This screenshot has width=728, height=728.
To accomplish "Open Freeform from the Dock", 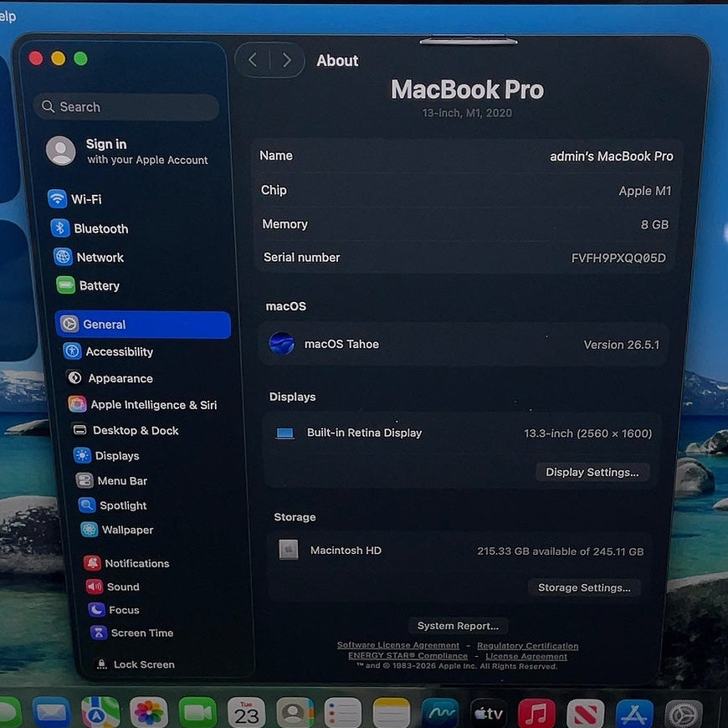I will [440, 713].
